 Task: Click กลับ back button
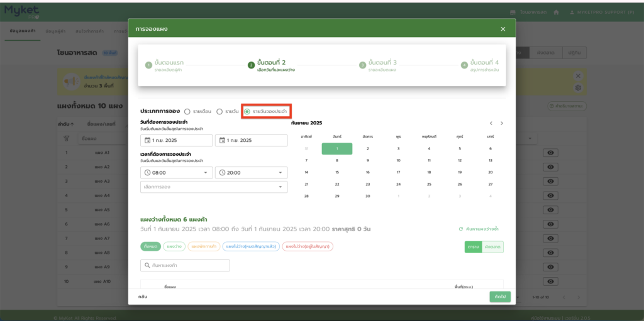pos(143,297)
